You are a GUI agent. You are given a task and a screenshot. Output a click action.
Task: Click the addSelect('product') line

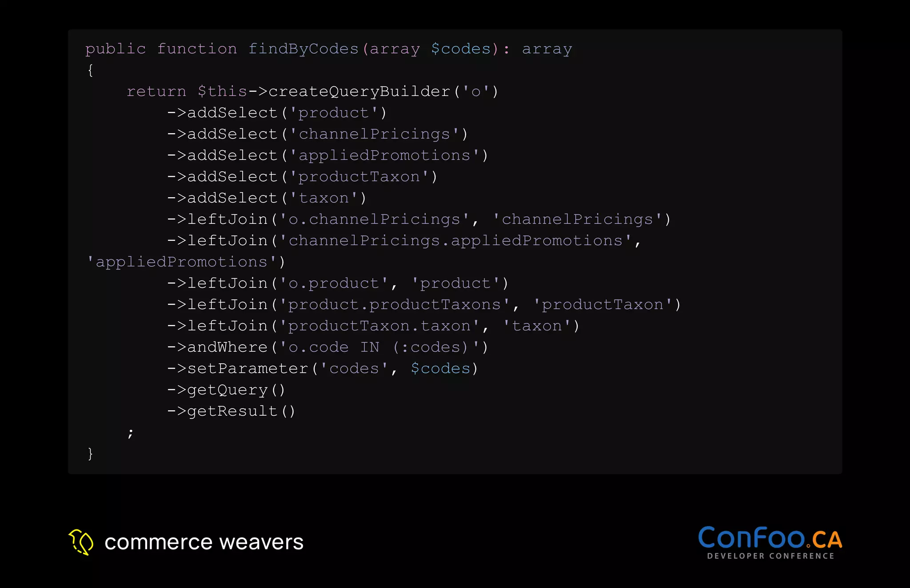pyautogui.click(x=277, y=113)
